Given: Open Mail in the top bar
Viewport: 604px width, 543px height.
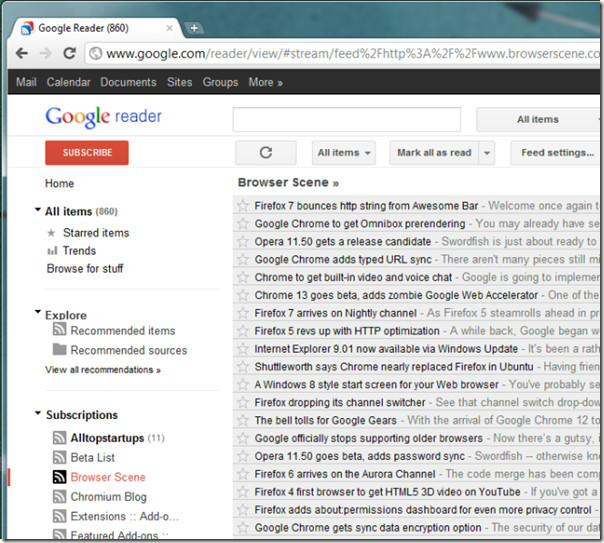Looking at the screenshot, I should pos(26,82).
